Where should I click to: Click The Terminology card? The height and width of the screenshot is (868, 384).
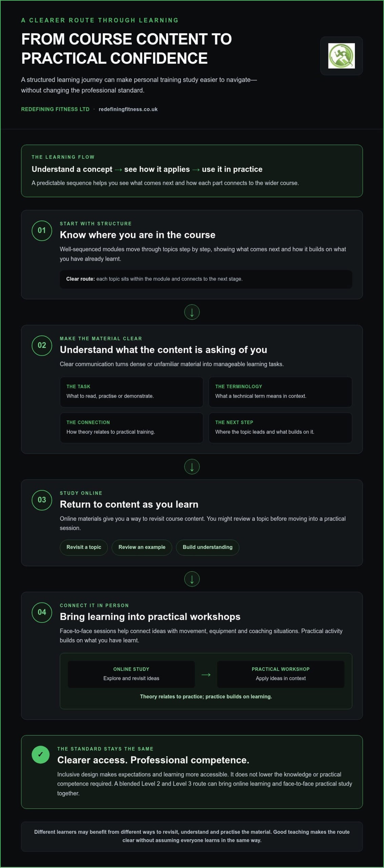(x=280, y=392)
